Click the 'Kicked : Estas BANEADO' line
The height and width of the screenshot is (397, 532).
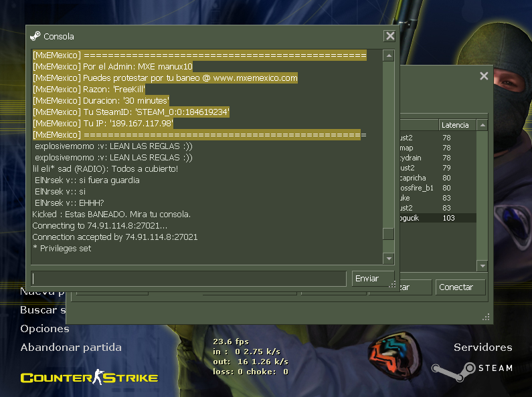click(112, 215)
